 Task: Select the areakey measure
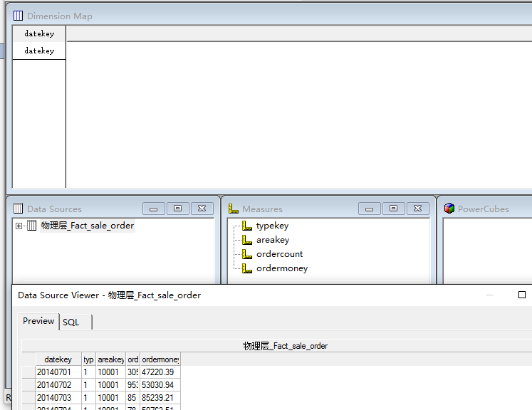273,240
